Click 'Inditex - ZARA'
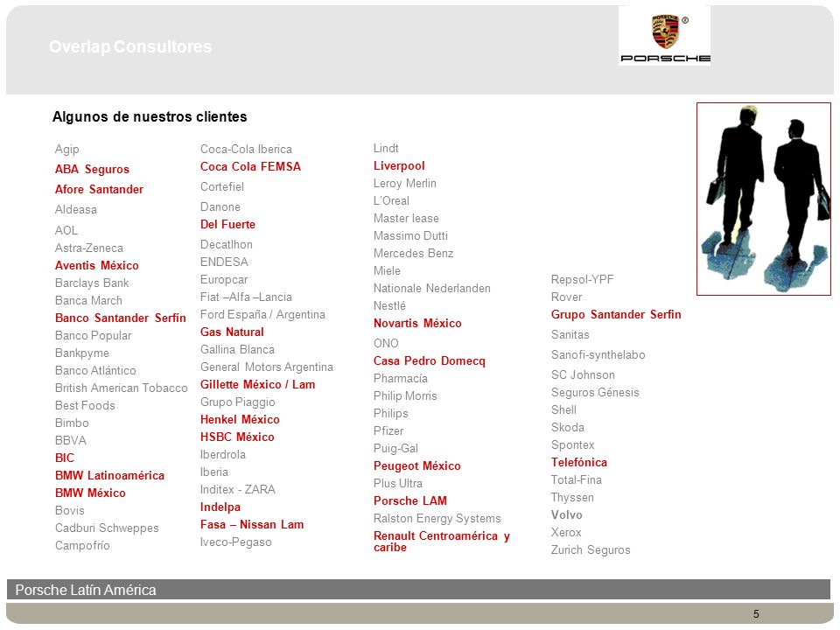Screen dimensions: 840x630 238,490
